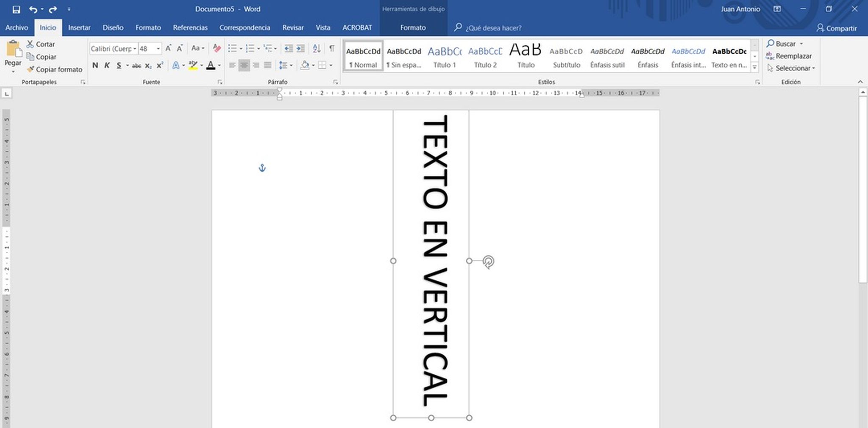868x428 pixels.
Task: Toggle bold with the N button
Action: [x=94, y=66]
